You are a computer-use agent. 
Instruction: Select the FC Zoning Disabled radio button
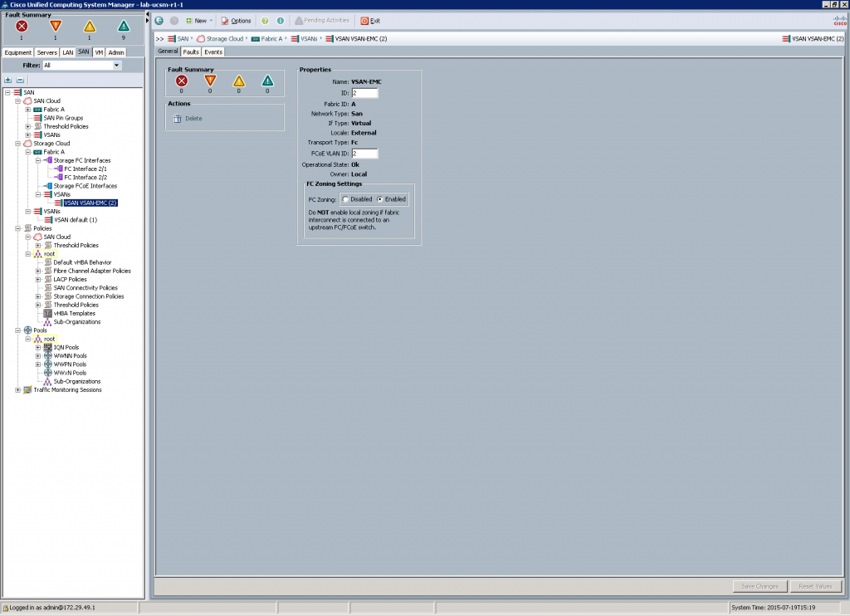[345, 199]
